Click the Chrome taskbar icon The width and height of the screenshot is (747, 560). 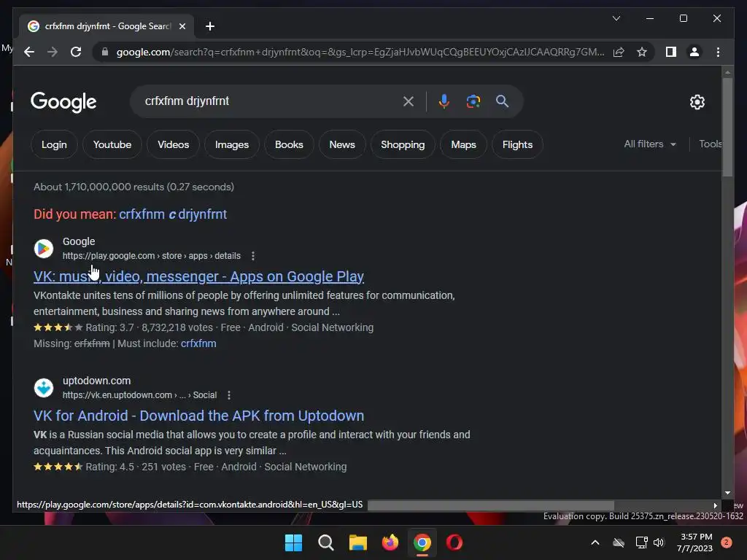[x=422, y=542]
